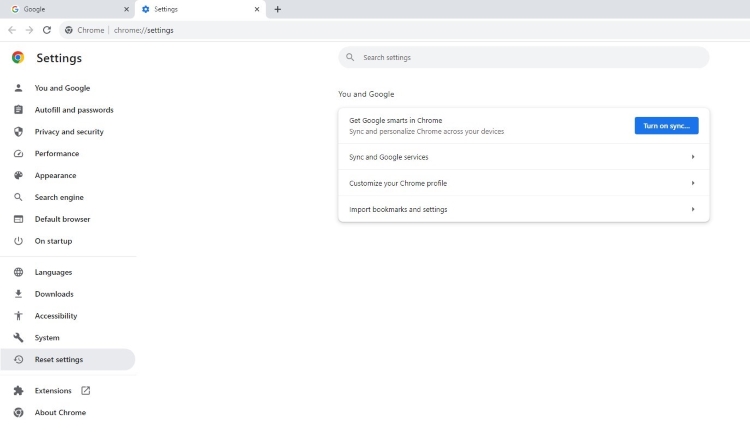Click the Accessibility figure icon
The image size is (750, 436).
tap(18, 316)
